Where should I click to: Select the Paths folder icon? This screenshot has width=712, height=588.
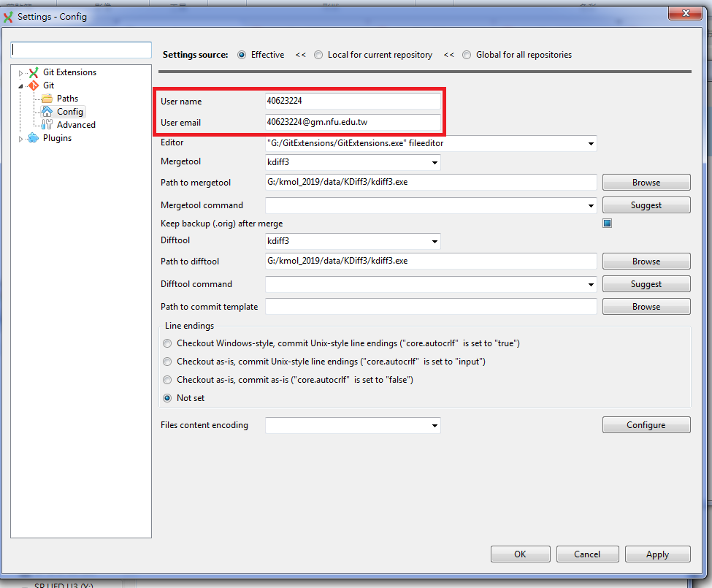tap(47, 99)
